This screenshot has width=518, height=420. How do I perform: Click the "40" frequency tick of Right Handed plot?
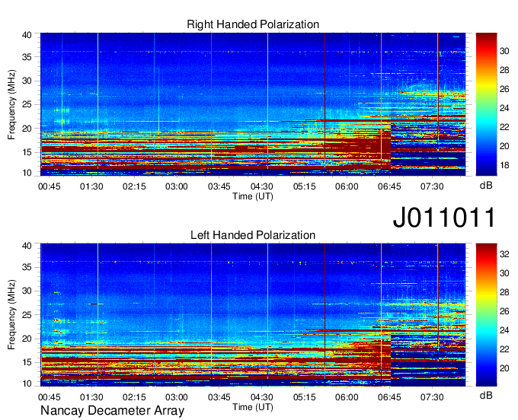[x=27, y=35]
